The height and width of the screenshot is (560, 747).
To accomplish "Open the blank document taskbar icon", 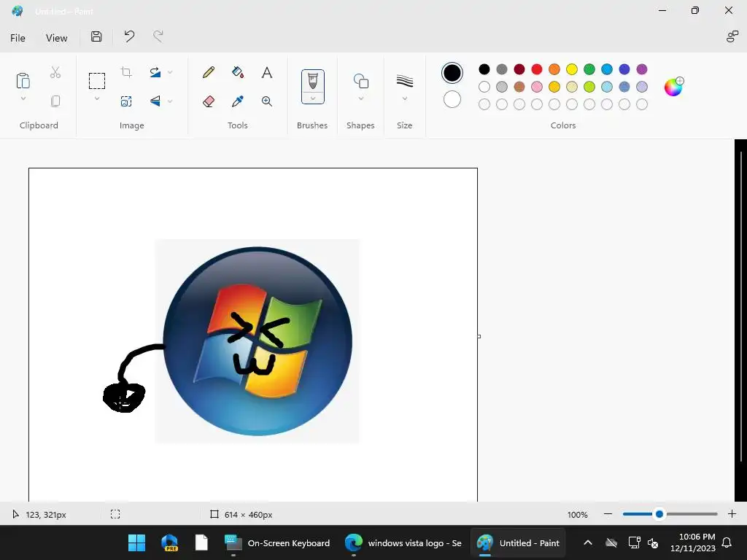I will (x=201, y=542).
